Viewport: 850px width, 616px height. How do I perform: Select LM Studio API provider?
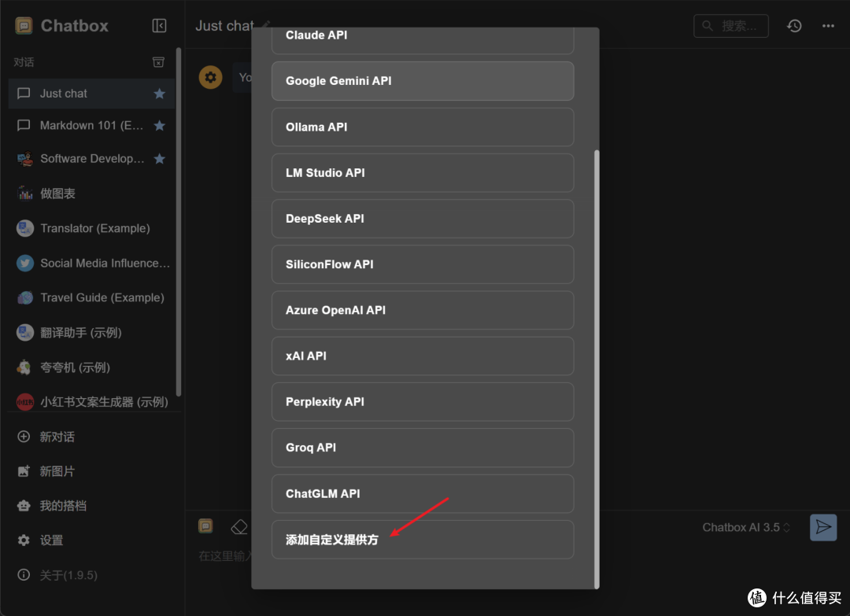(423, 173)
